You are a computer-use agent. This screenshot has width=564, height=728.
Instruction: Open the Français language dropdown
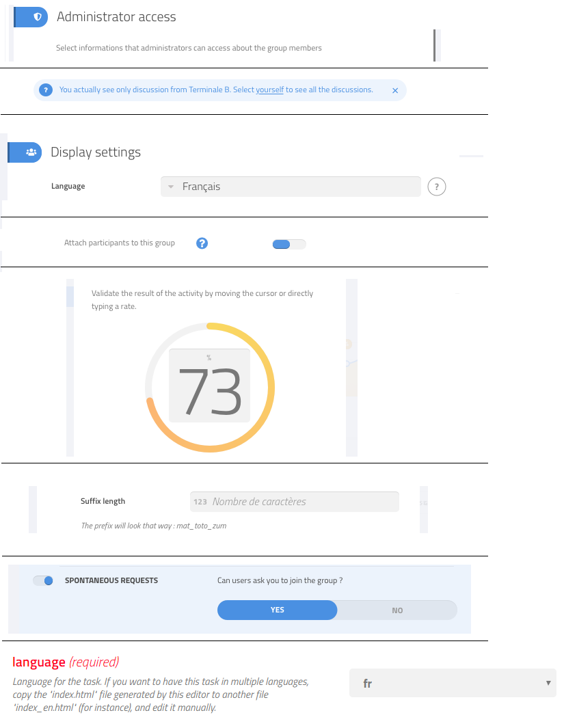point(291,187)
